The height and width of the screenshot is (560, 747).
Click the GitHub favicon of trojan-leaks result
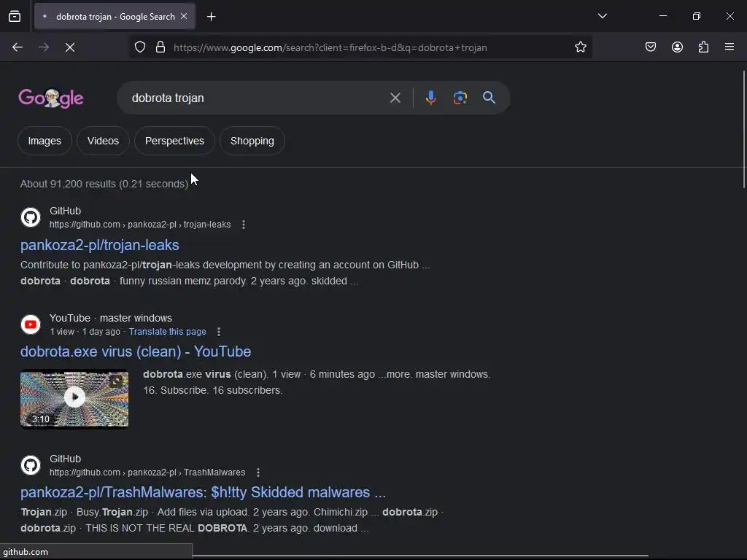31,217
